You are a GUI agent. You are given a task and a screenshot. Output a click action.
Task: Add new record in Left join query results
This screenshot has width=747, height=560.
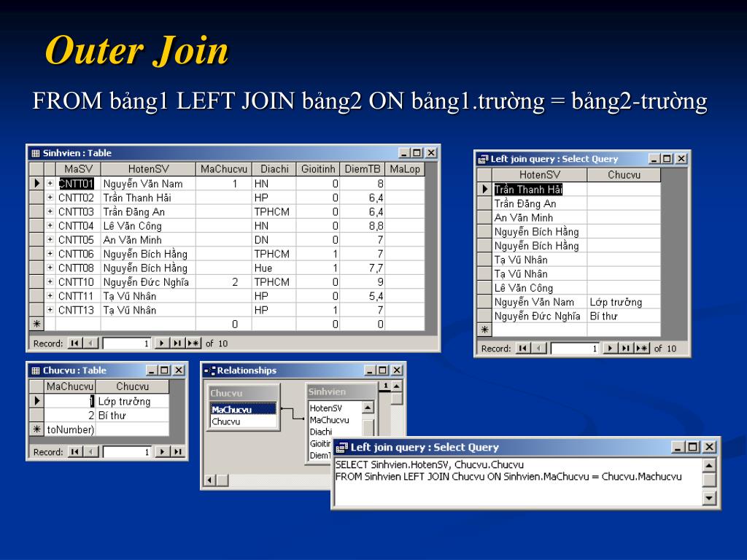(642, 348)
